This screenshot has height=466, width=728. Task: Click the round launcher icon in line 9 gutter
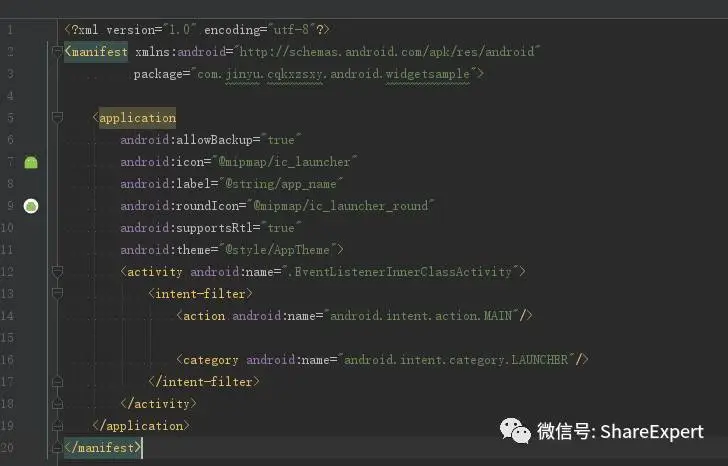pyautogui.click(x=31, y=206)
